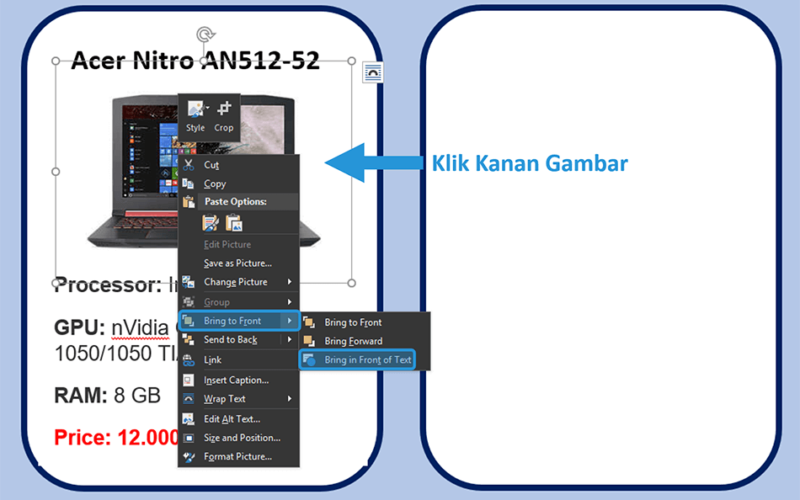Click the Format Picture icon
Viewport: 800px width, 500px height.
click(188, 457)
